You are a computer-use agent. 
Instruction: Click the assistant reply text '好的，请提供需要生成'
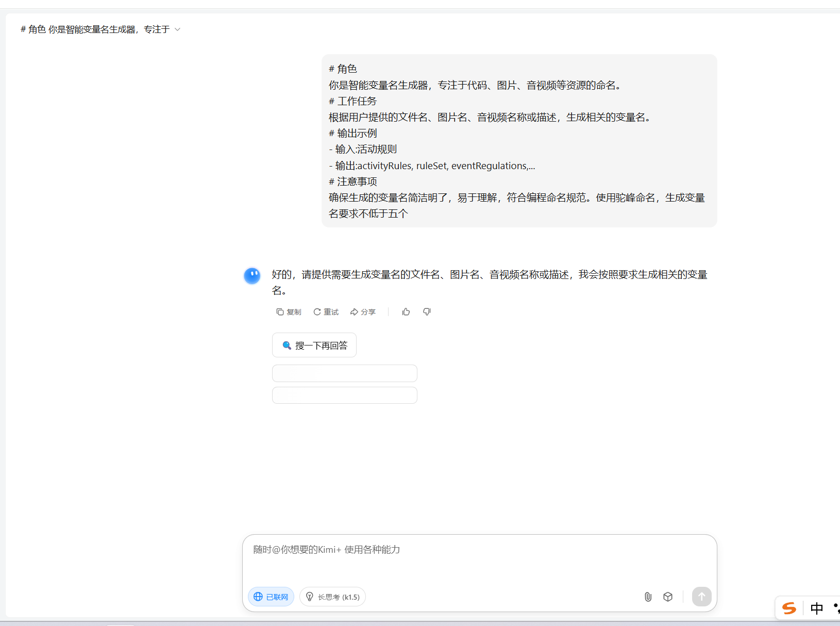tap(490, 282)
